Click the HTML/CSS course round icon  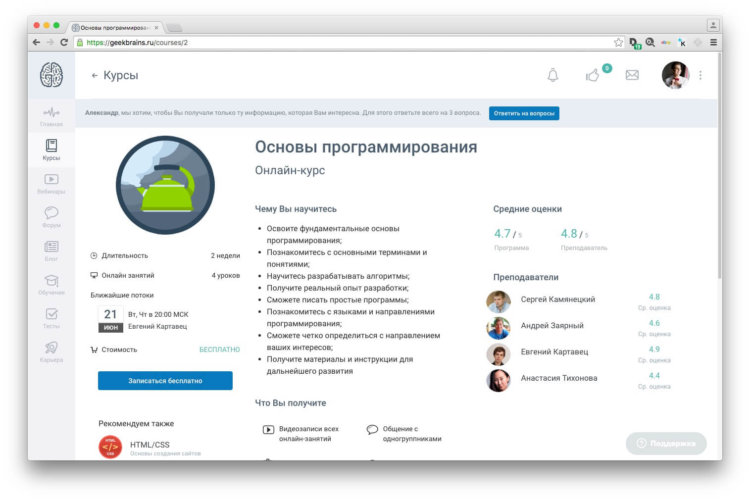(x=110, y=447)
